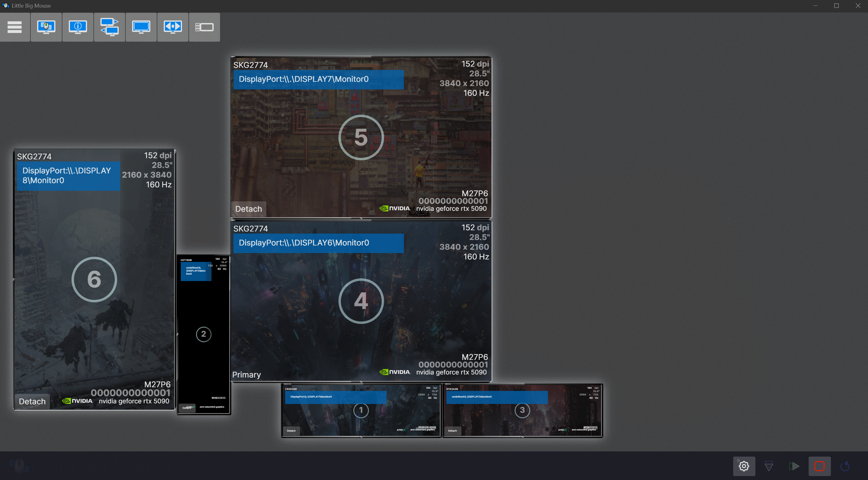Click the DISPLAY6 Monitor0 label

pos(318,243)
